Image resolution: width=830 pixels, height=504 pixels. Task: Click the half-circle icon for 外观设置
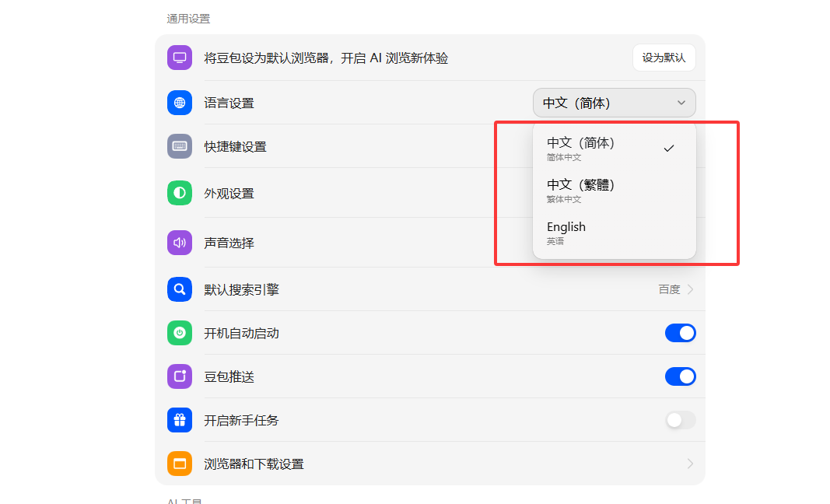coord(180,193)
